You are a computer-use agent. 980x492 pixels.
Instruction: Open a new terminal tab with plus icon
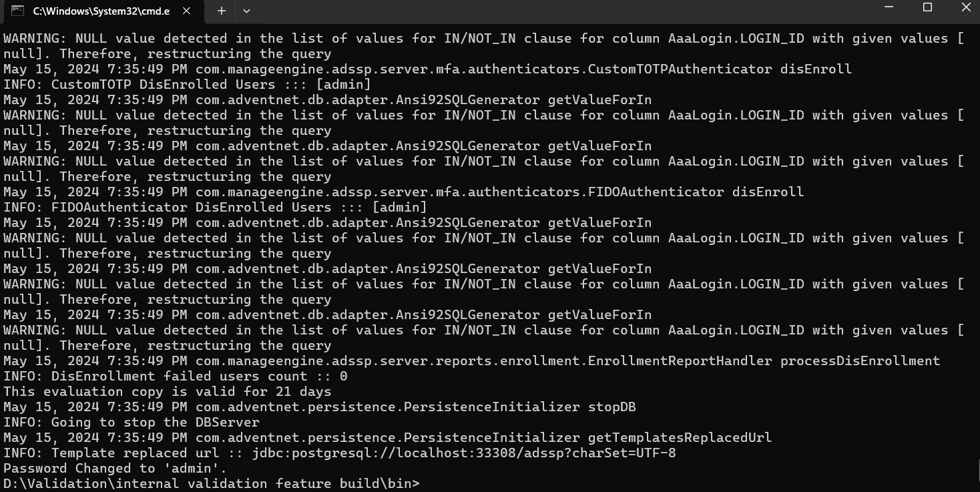pyautogui.click(x=220, y=11)
